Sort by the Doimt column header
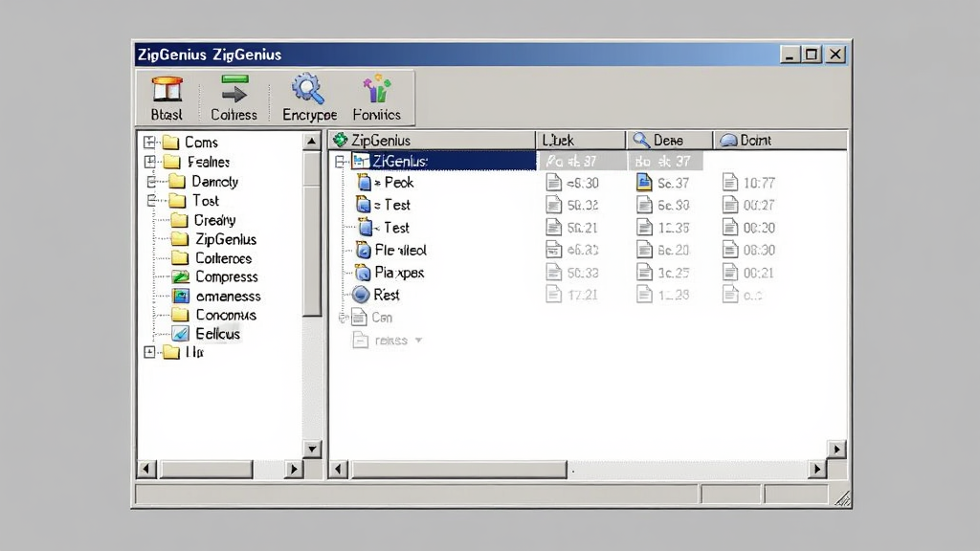This screenshot has width=980, height=551. click(780, 140)
